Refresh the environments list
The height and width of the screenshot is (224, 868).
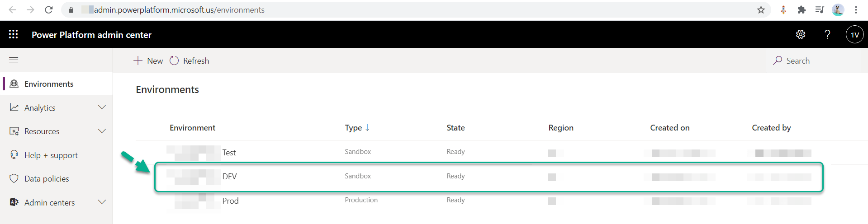[x=190, y=61]
